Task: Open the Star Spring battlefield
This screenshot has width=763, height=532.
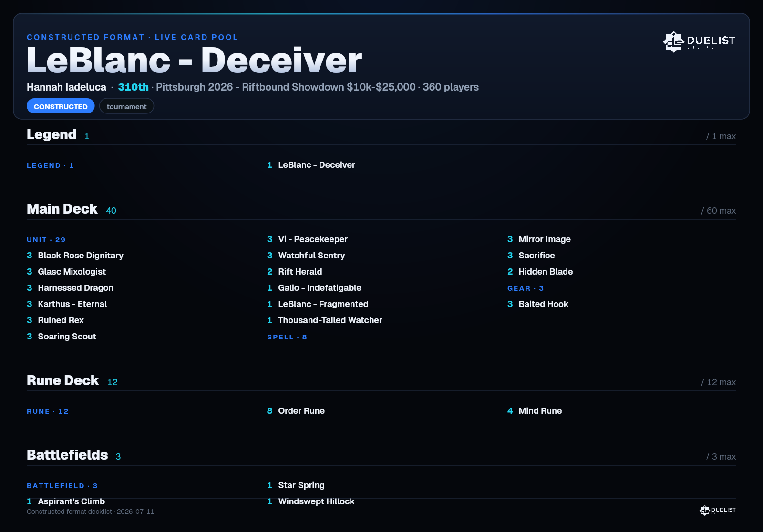Action: (x=296, y=485)
